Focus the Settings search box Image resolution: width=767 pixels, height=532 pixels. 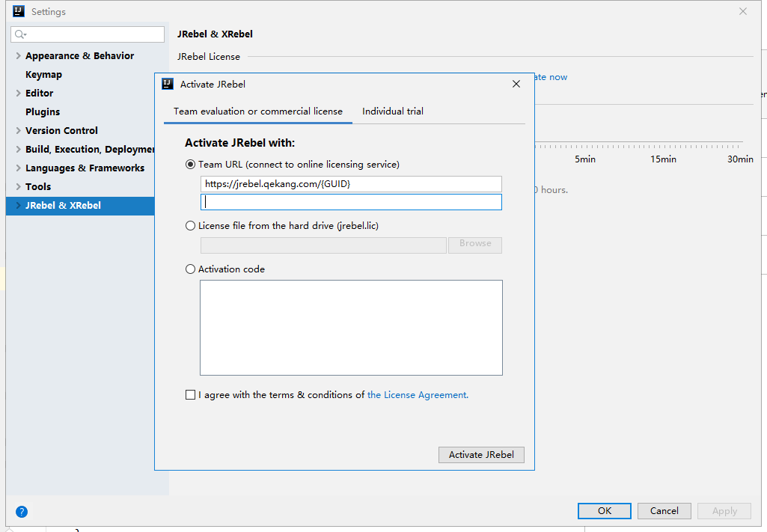88,34
